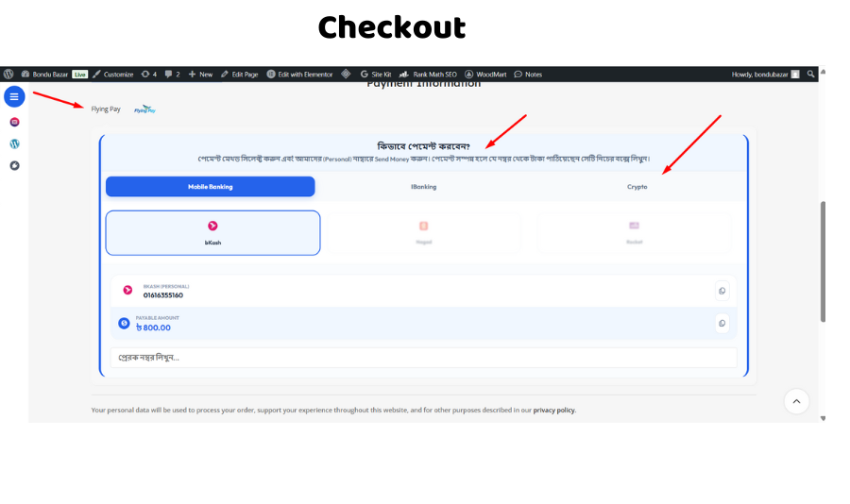Click the Live status badge
850x504 pixels.
(79, 75)
